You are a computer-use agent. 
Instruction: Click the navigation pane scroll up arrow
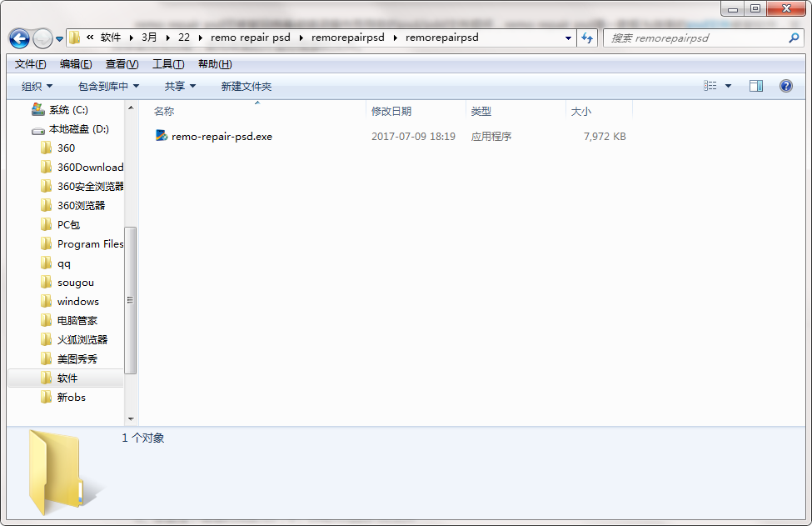click(x=131, y=108)
